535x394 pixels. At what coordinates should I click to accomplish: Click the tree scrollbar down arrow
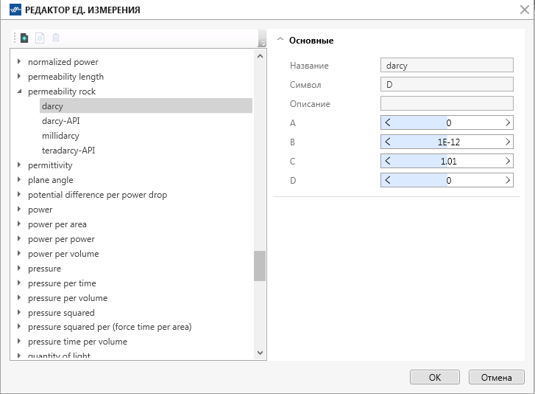pos(260,353)
